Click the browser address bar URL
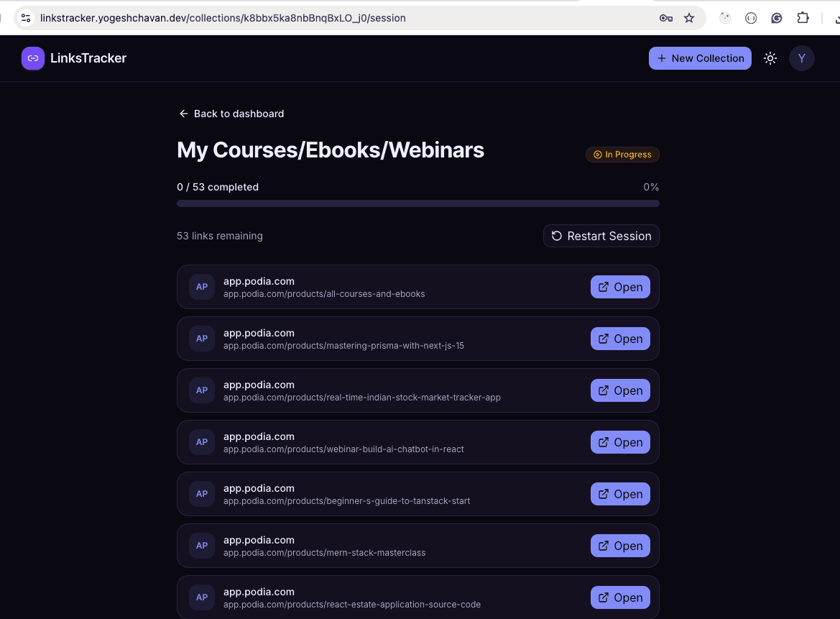Viewport: 840px width, 619px height. point(223,18)
